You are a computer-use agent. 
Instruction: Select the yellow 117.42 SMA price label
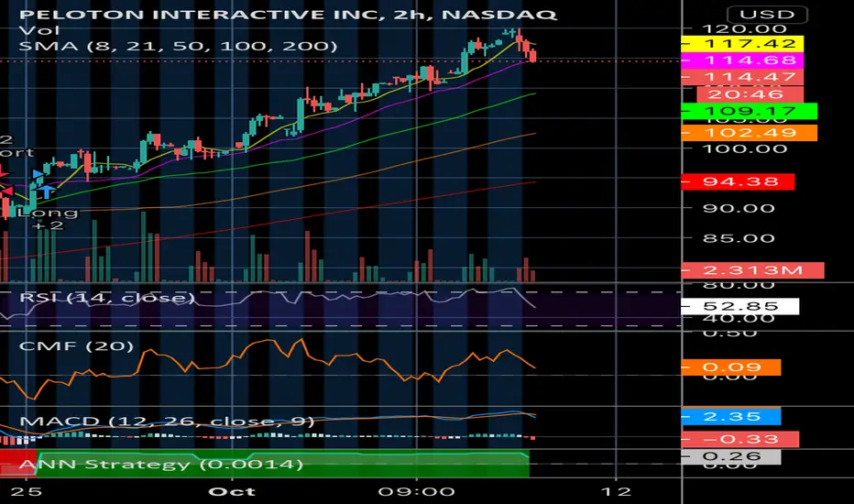point(742,44)
